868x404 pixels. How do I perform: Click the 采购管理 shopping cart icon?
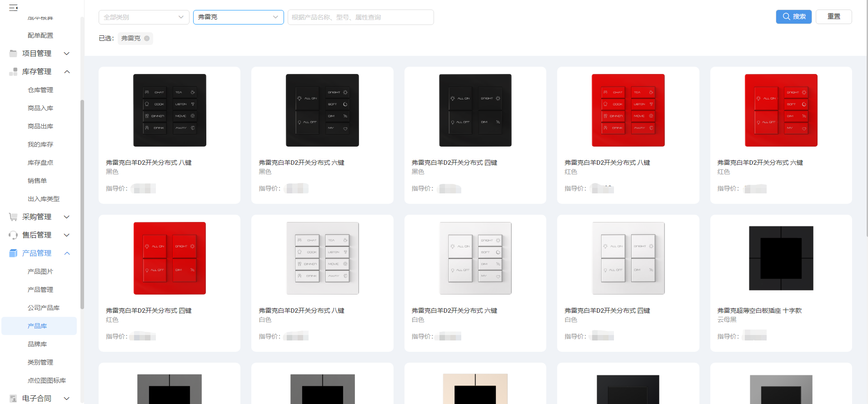pos(13,217)
